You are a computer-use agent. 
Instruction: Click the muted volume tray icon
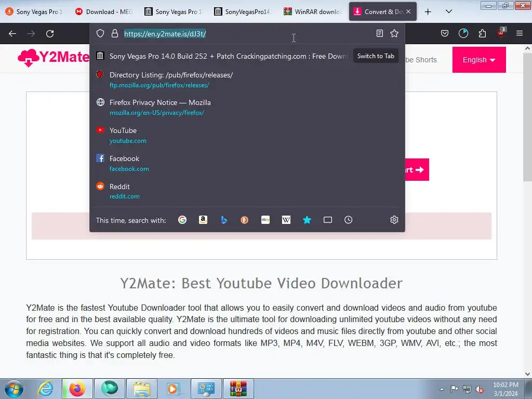(x=480, y=390)
